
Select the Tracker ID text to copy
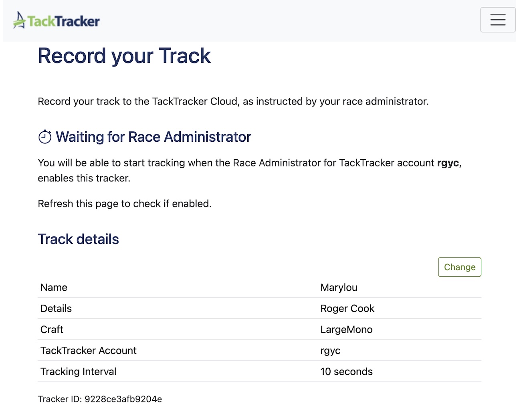click(x=100, y=399)
